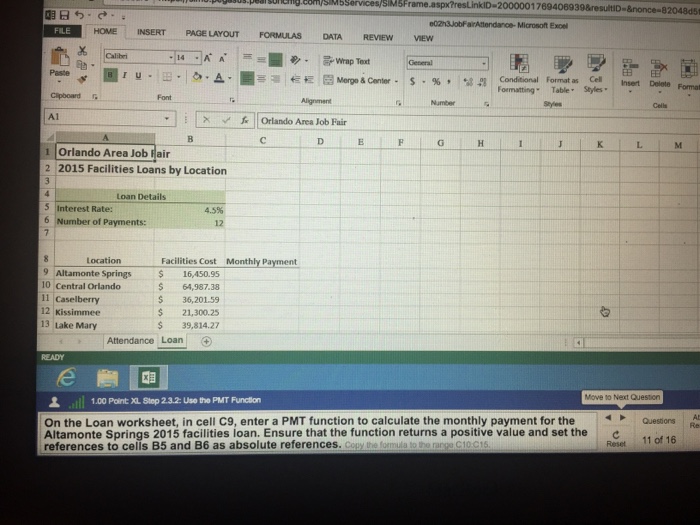Open the Number Format General dropdown
Screen dimensions: 700x525
484,64
